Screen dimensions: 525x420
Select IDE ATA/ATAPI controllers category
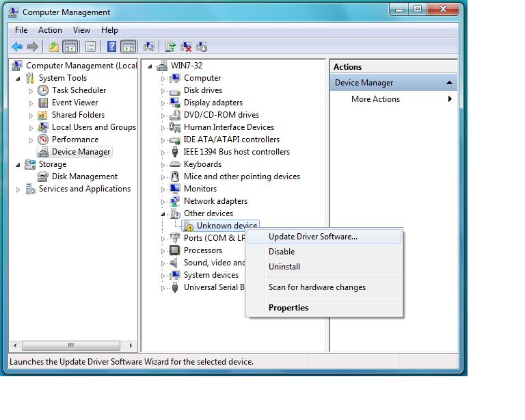[231, 140]
